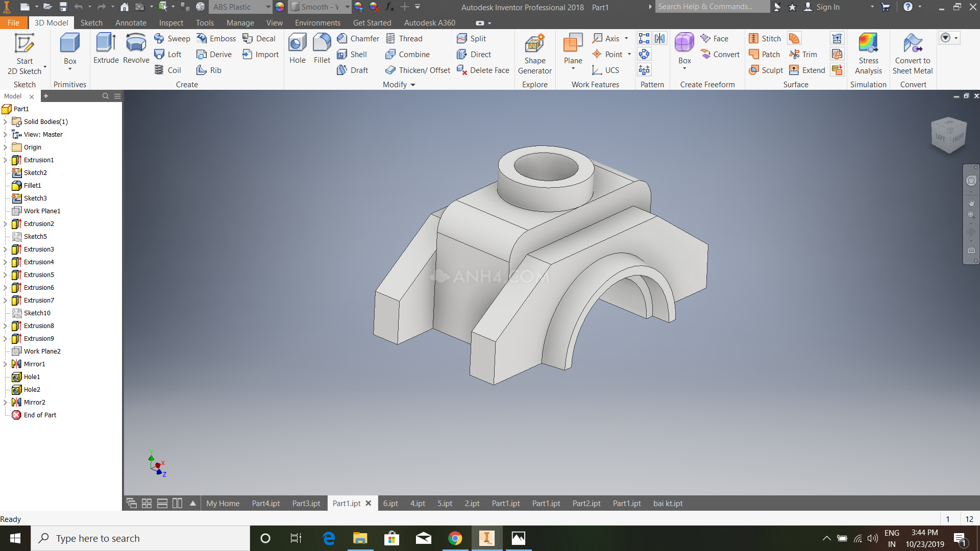Open File Explorer from taskbar

[360, 538]
